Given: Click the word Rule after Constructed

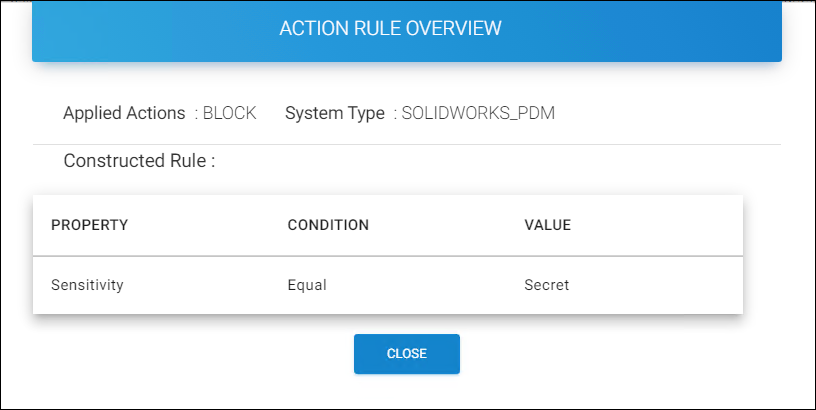Looking at the screenshot, I should pyautogui.click(x=194, y=160).
